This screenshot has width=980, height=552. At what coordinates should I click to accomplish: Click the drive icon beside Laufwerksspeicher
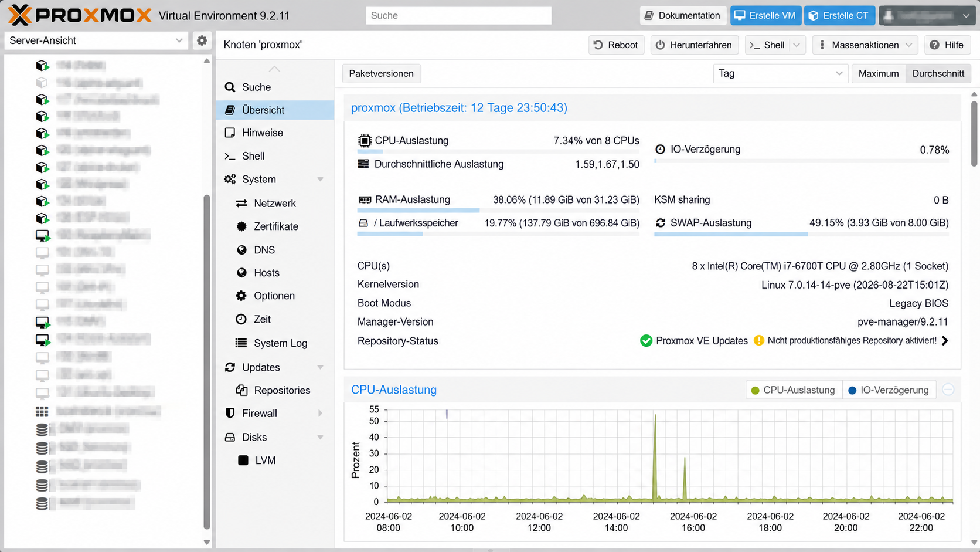[363, 223]
